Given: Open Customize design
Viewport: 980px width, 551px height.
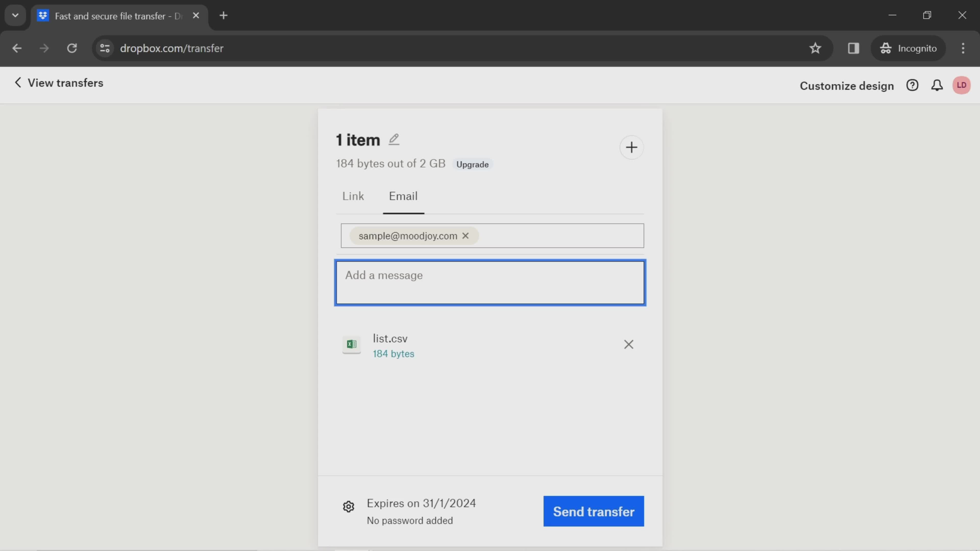Looking at the screenshot, I should (847, 86).
